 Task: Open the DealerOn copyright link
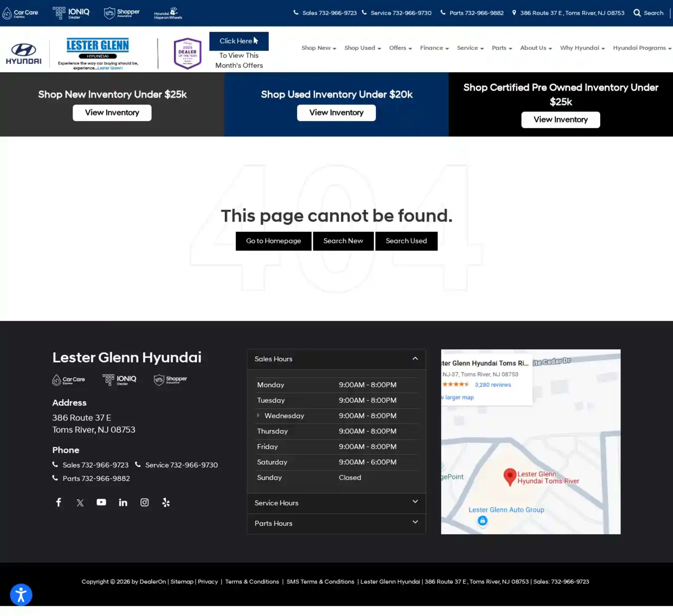[x=152, y=582]
